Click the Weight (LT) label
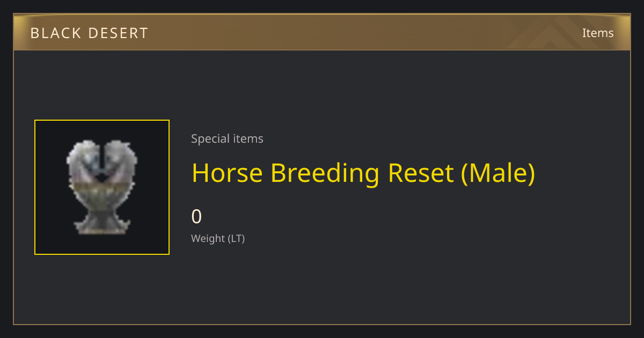The width and height of the screenshot is (644, 338). (218, 239)
